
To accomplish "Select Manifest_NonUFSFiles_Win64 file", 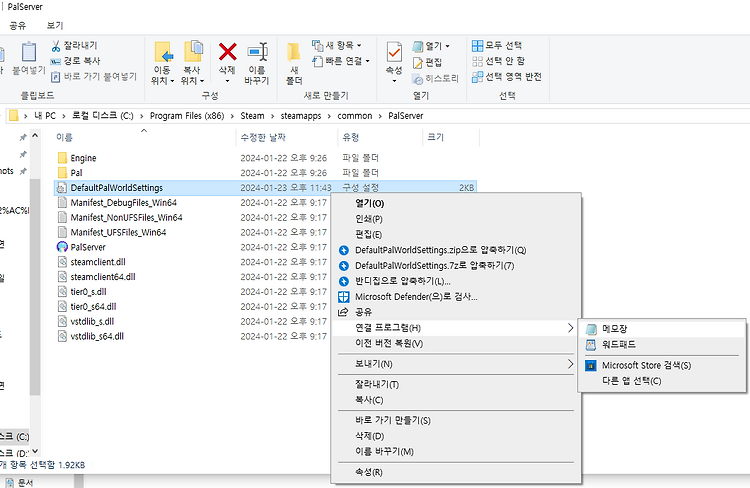I will click(126, 217).
